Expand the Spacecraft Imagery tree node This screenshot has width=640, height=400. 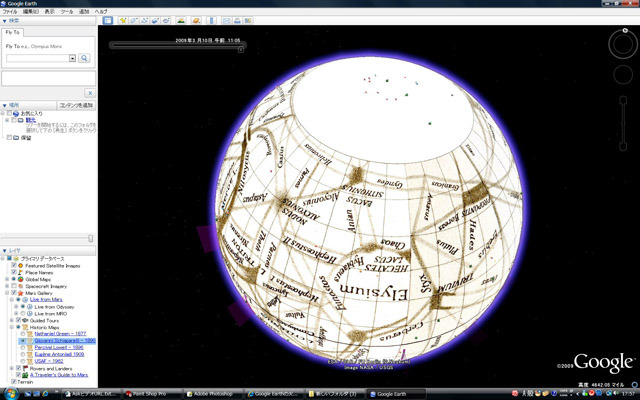[7, 286]
